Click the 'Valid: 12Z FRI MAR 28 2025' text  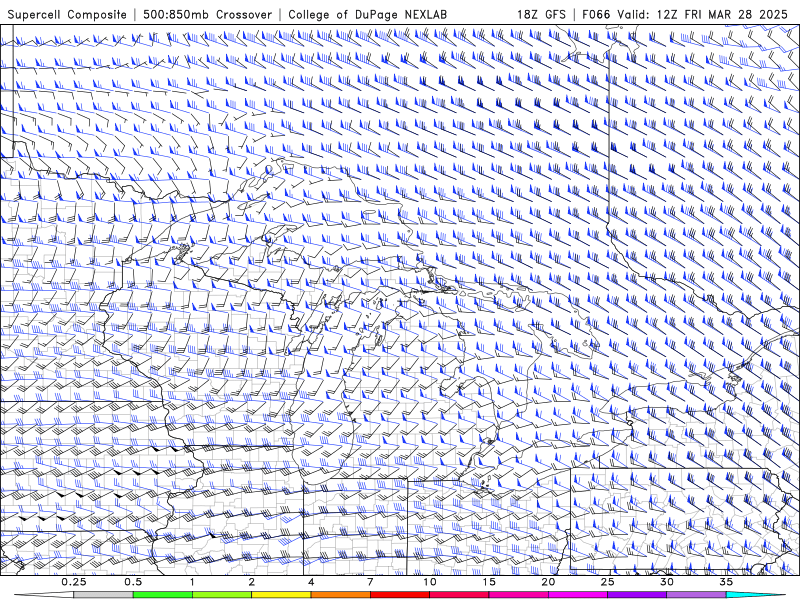pyautogui.click(x=703, y=15)
